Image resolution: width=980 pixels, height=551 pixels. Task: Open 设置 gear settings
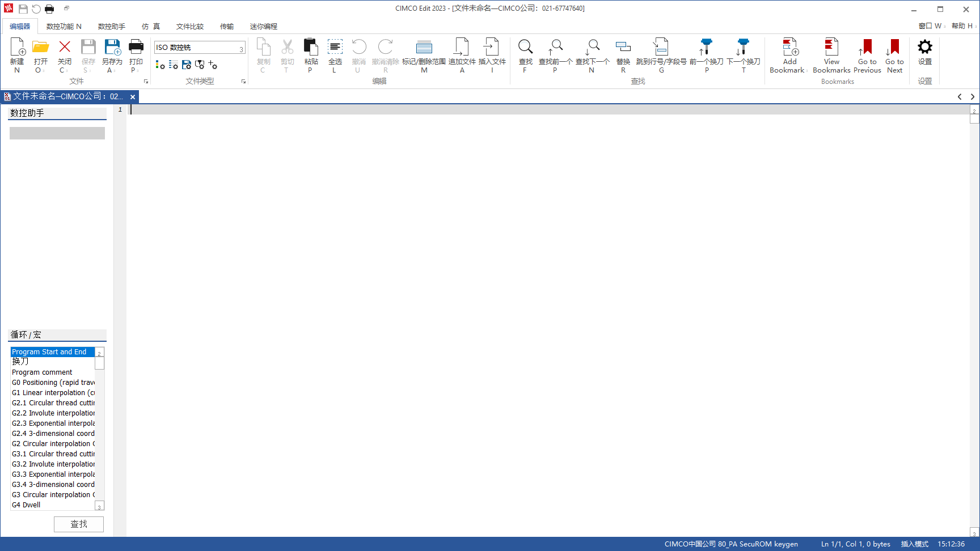[925, 53]
